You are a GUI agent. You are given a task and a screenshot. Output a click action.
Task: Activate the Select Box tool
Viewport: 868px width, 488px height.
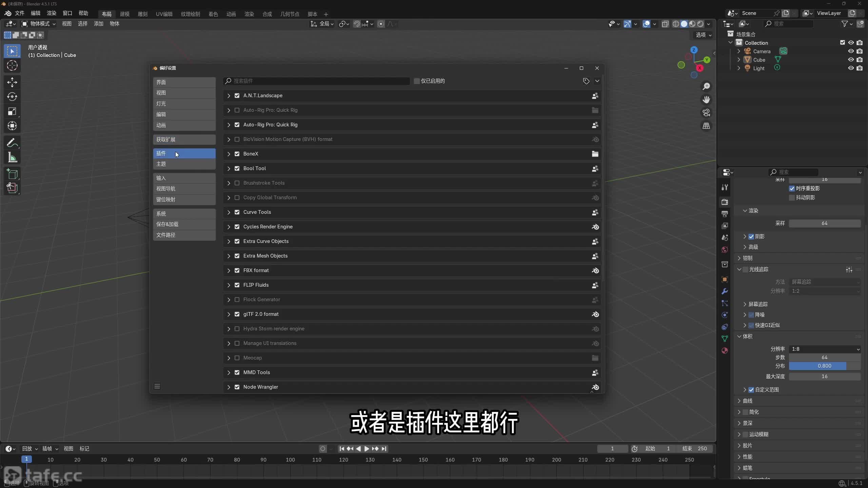[12, 51]
